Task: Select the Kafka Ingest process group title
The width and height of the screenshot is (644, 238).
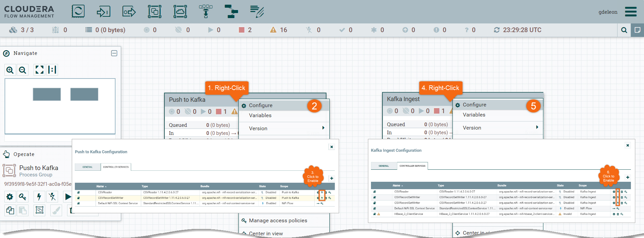Action: tap(403, 99)
